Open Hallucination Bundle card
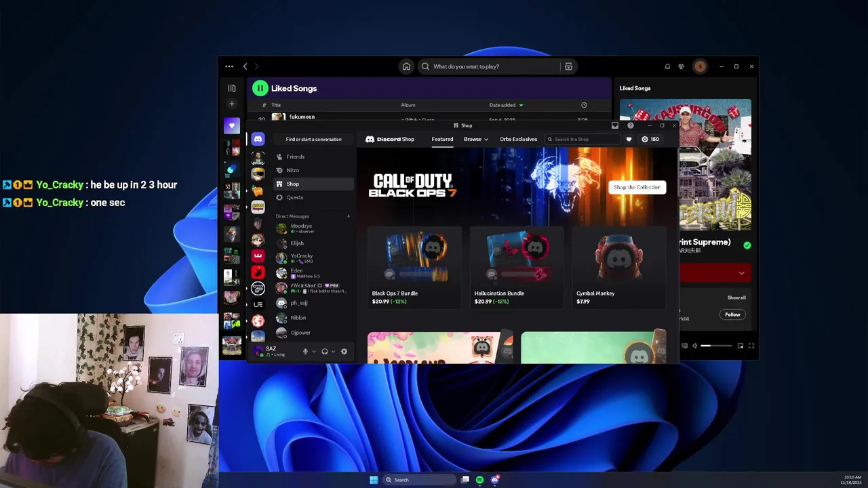Image resolution: width=868 pixels, height=488 pixels. coord(517,268)
